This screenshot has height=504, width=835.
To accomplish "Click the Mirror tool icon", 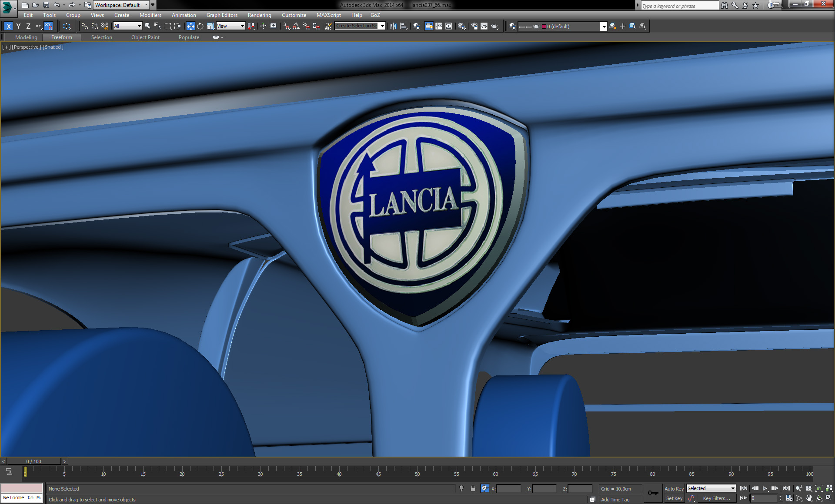I will tap(393, 26).
